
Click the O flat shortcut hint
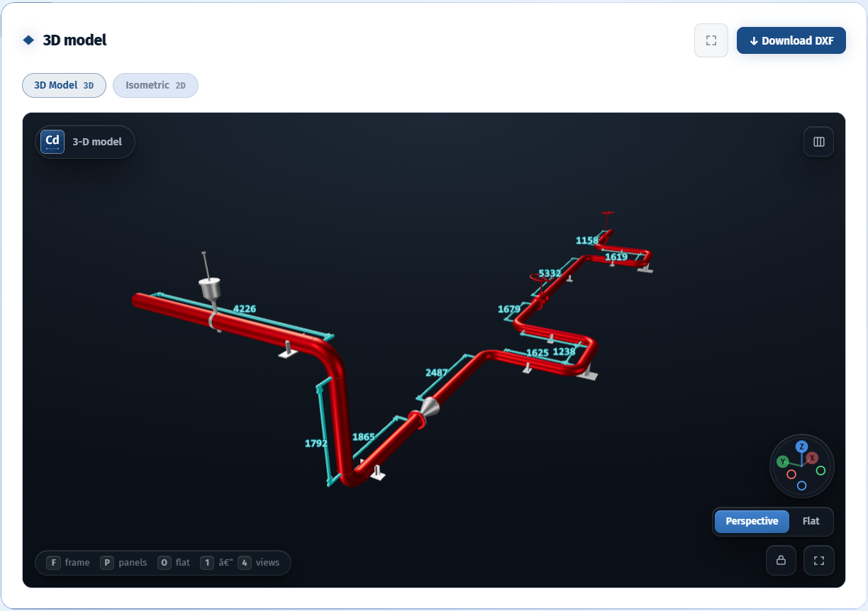click(174, 563)
